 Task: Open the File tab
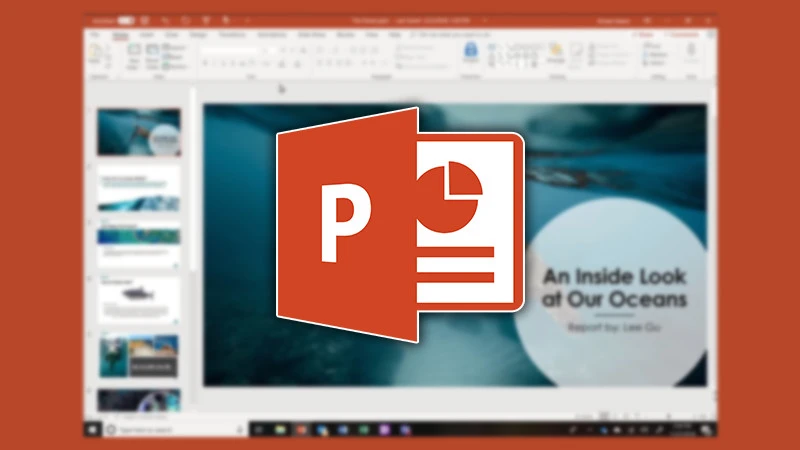pyautogui.click(x=95, y=35)
